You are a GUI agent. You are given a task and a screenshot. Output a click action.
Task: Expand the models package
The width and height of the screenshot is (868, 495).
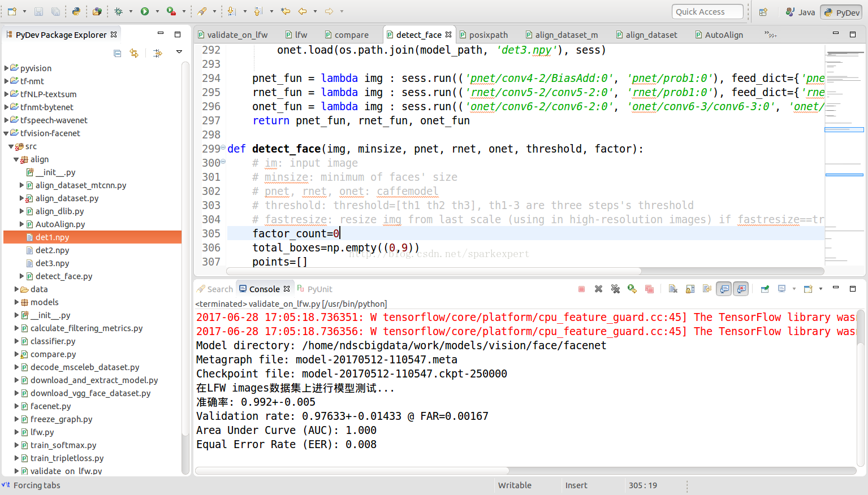16,302
